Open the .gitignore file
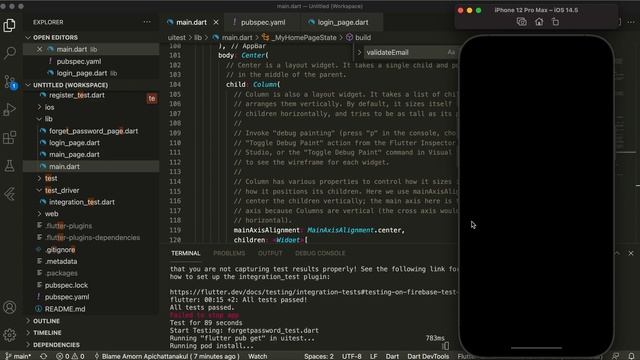This screenshot has width=640, height=360. [x=60, y=250]
